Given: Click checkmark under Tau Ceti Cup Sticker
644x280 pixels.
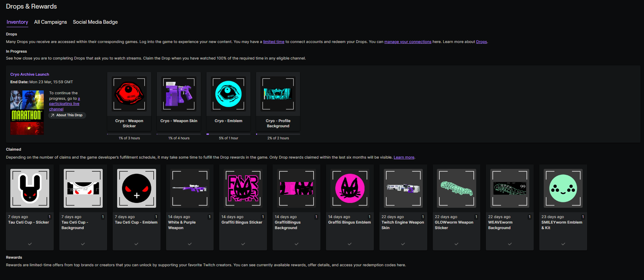Looking at the screenshot, I should (30, 244).
